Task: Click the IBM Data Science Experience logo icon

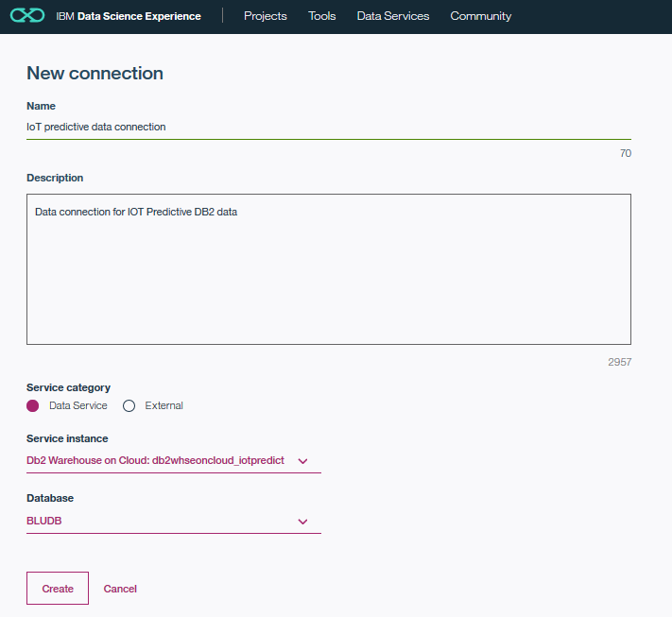Action: coord(27,16)
